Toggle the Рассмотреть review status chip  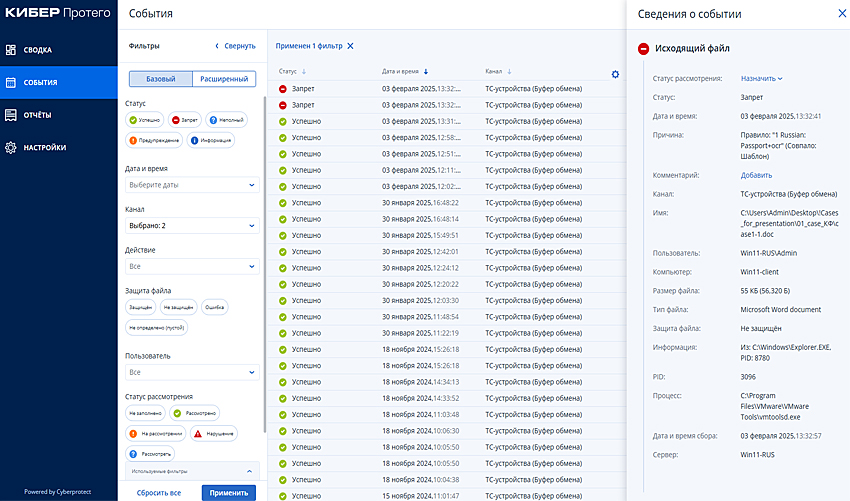(x=150, y=454)
